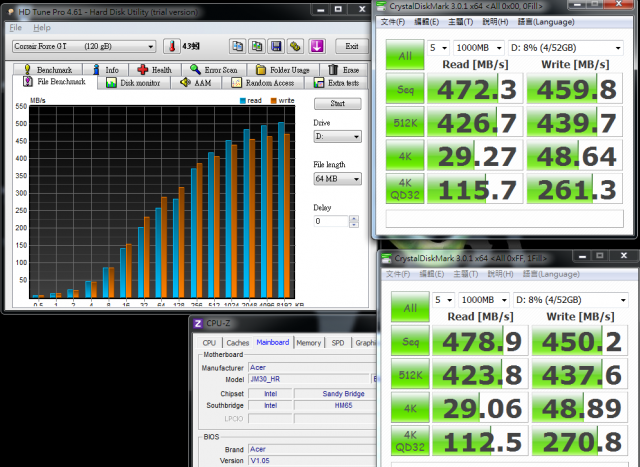Image resolution: width=640 pixels, height=467 pixels.
Task: Open 文件(F) menu in bottom CrystalDiskMark
Action: pos(398,274)
